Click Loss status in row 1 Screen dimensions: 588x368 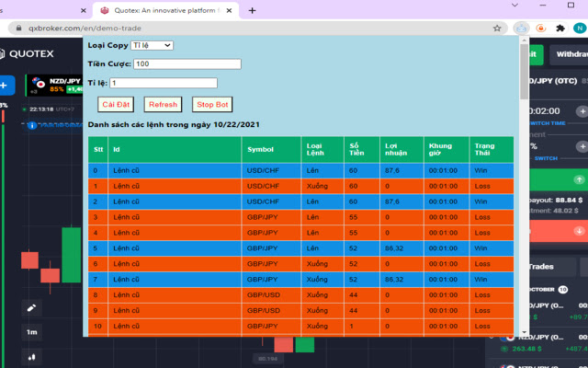coord(481,186)
